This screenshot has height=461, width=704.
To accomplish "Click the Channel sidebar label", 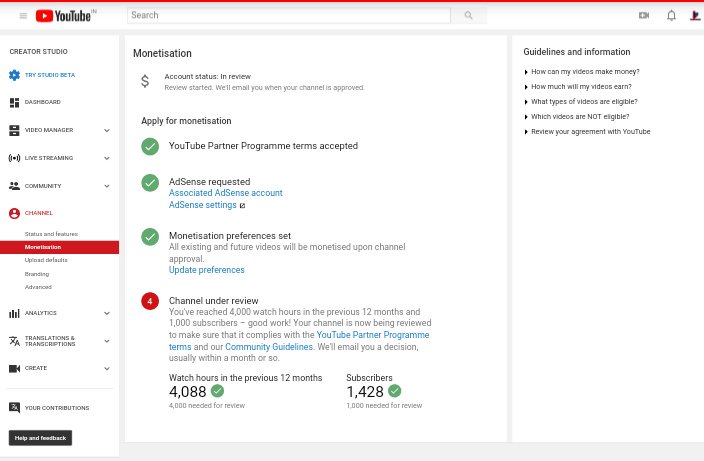I will click(x=39, y=213).
